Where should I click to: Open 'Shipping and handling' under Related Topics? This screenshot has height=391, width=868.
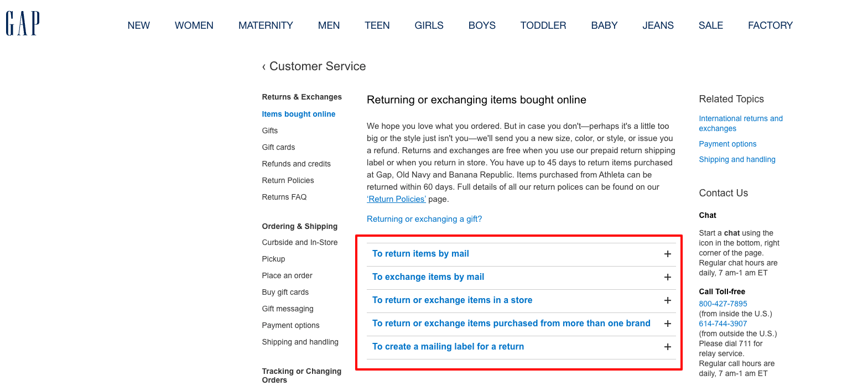coord(737,159)
